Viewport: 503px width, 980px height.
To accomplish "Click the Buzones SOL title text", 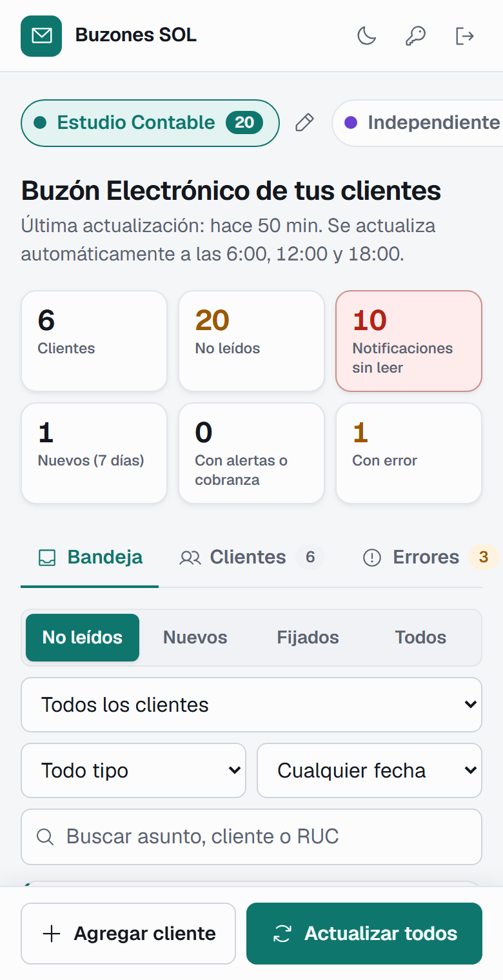I will tap(136, 35).
